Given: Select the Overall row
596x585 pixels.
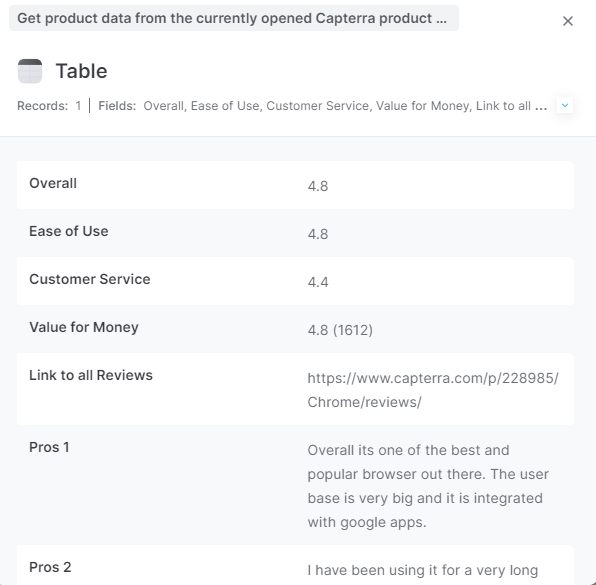Looking at the screenshot, I should pos(295,185).
